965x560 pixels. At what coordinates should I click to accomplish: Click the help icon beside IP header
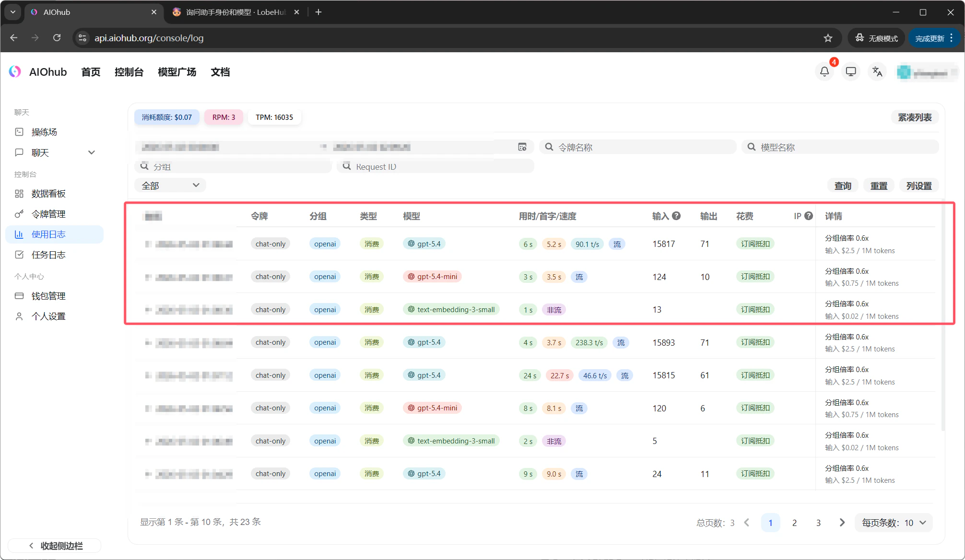[809, 216]
